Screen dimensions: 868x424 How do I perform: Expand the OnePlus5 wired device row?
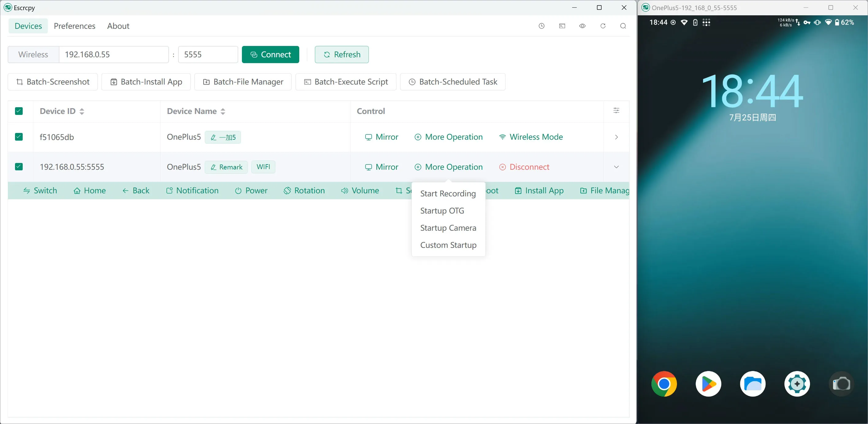[x=616, y=137]
